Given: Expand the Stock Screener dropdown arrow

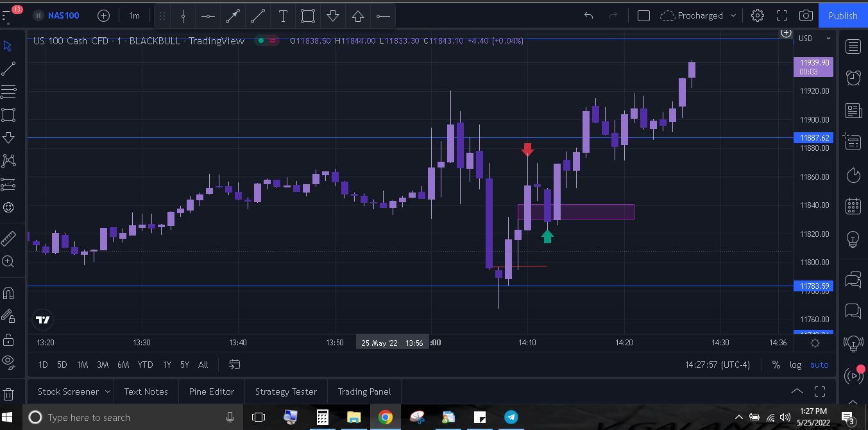Looking at the screenshot, I should [x=107, y=391].
